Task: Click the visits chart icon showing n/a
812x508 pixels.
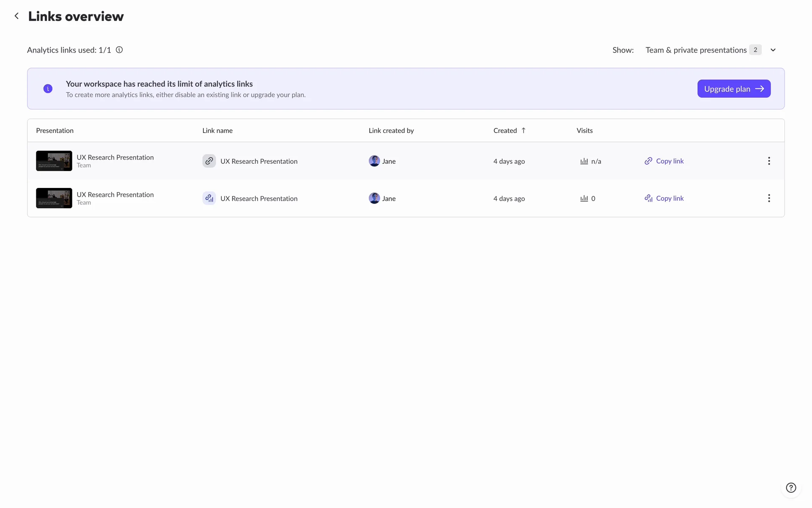Action: (x=584, y=161)
